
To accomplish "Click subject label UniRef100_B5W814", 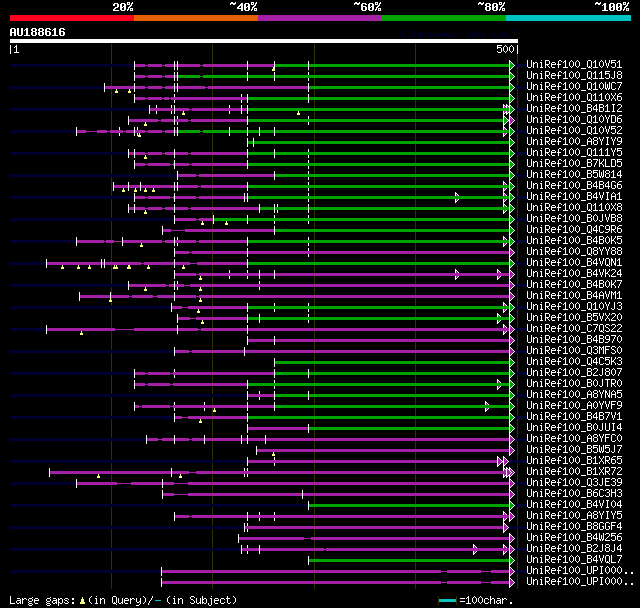I will click(x=574, y=175).
